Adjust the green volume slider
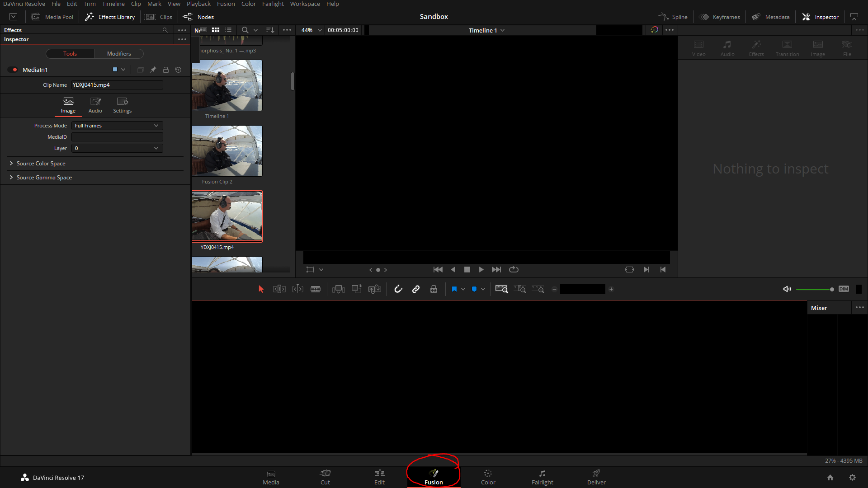This screenshot has width=868, height=488. coord(815,289)
